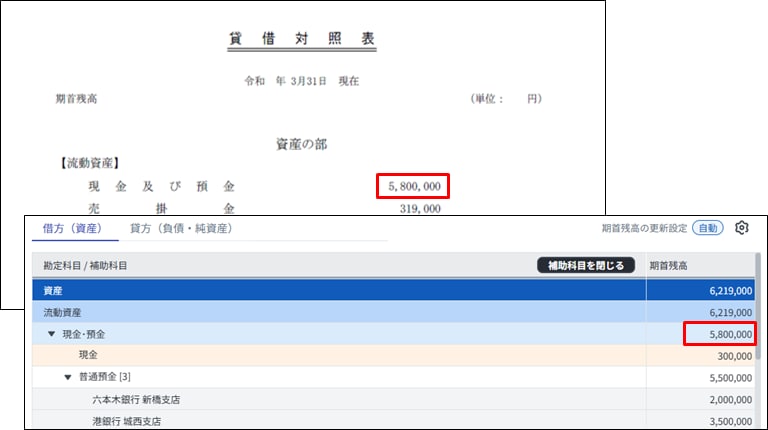Switch to the 借方（資産） tab
This screenshot has height=430, width=768.
[72, 228]
